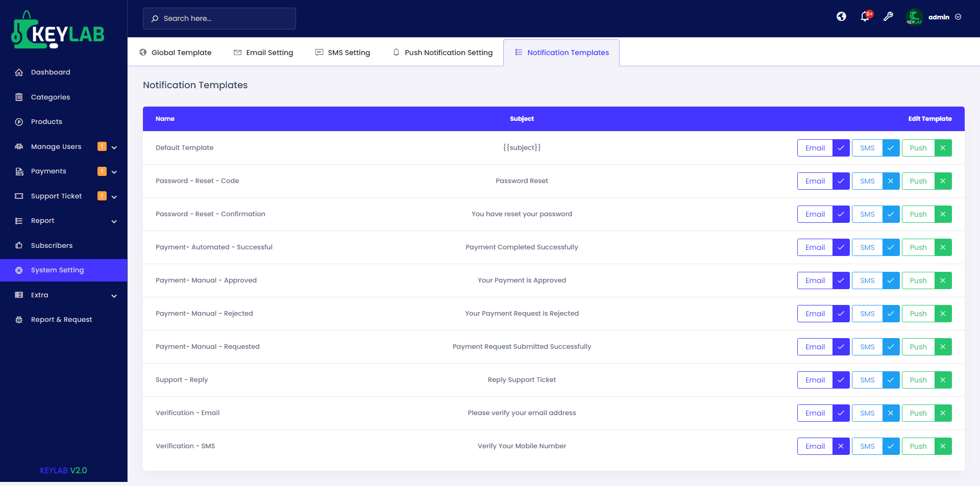Viewport: 980px width, 486px height.
Task: Click the 'Password Reset' subject cell
Action: point(522,181)
